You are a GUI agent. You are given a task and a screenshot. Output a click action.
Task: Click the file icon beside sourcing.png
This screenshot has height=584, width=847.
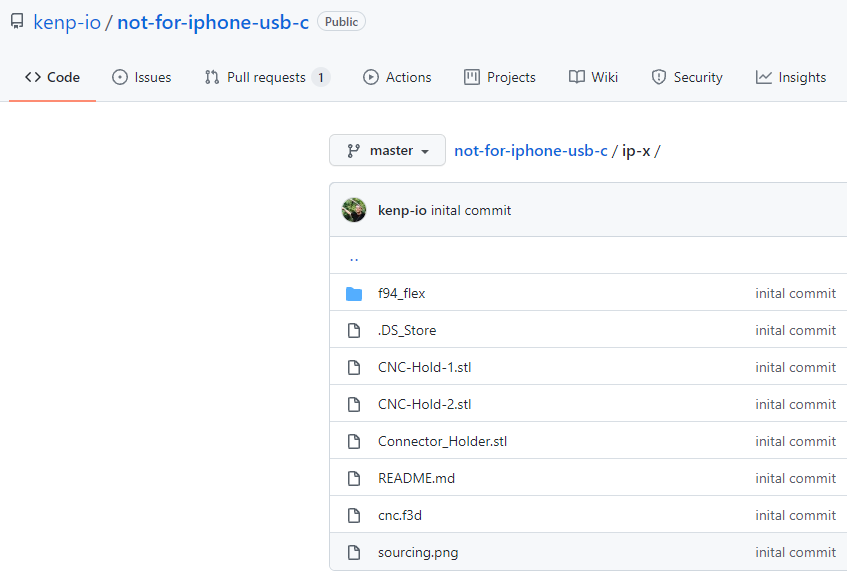pos(353,552)
